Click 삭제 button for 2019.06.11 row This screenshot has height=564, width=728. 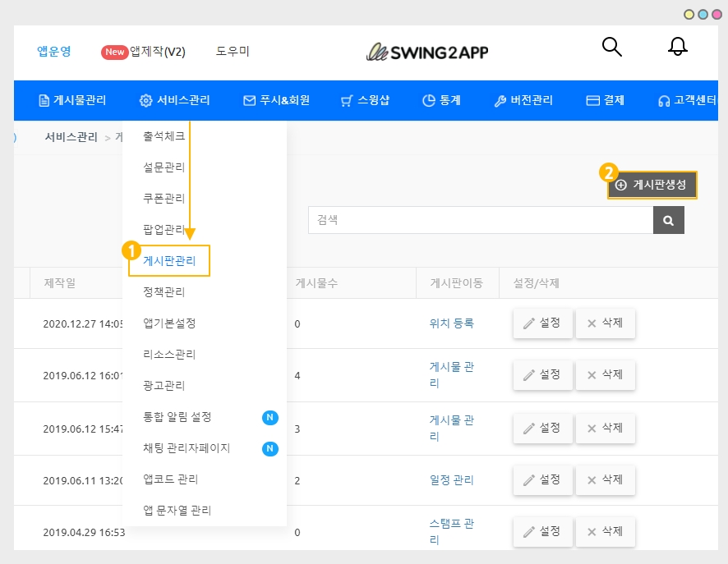[605, 479]
